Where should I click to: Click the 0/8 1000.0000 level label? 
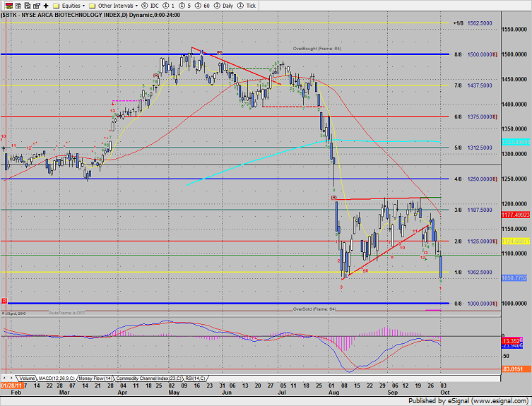tap(475, 304)
